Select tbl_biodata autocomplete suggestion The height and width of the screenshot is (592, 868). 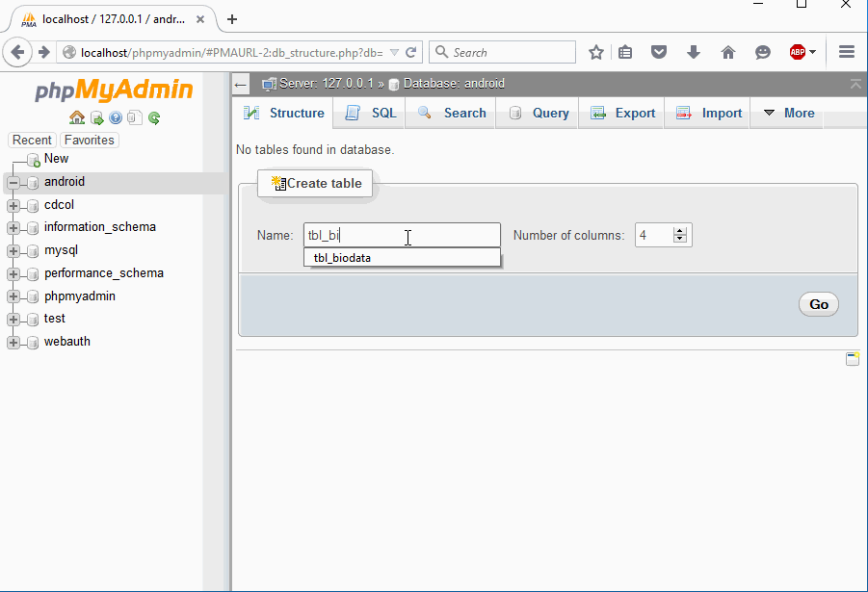pyautogui.click(x=402, y=258)
